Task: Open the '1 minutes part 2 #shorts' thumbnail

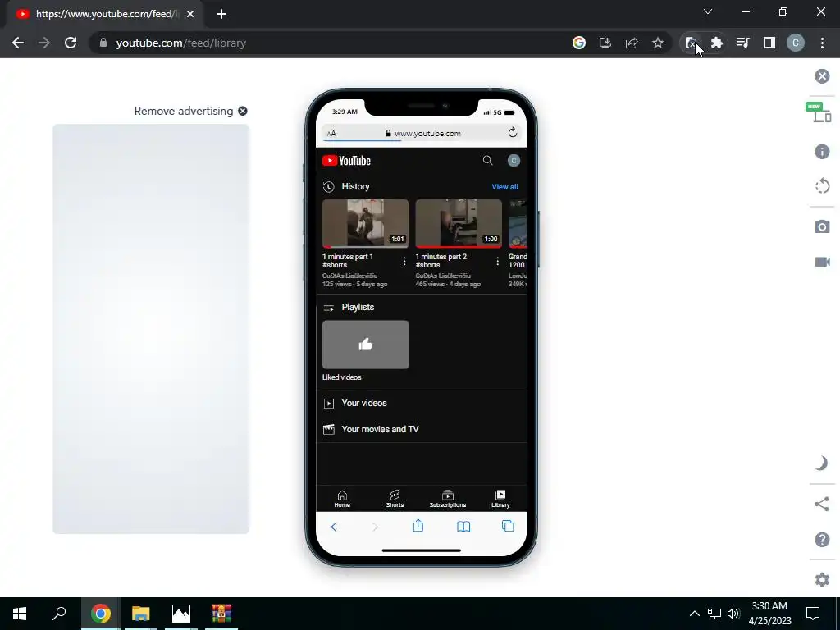Action: coord(459,224)
